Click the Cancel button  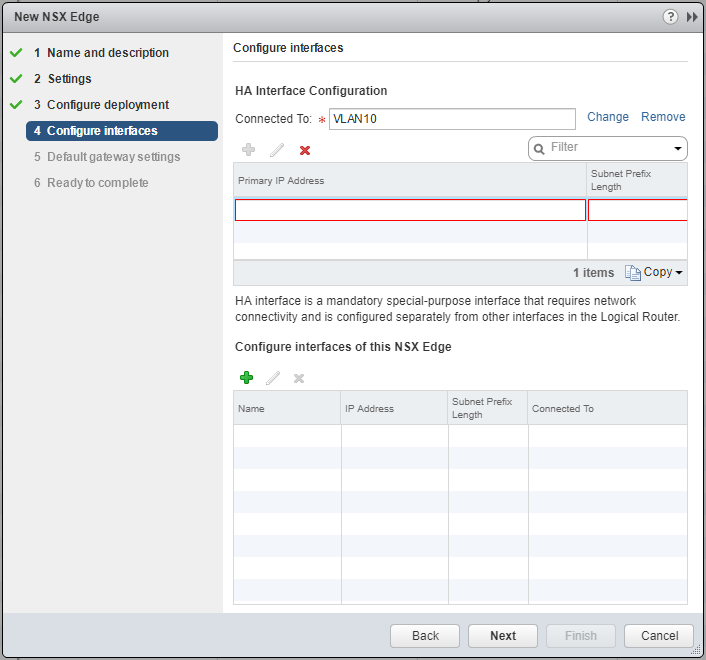click(659, 636)
